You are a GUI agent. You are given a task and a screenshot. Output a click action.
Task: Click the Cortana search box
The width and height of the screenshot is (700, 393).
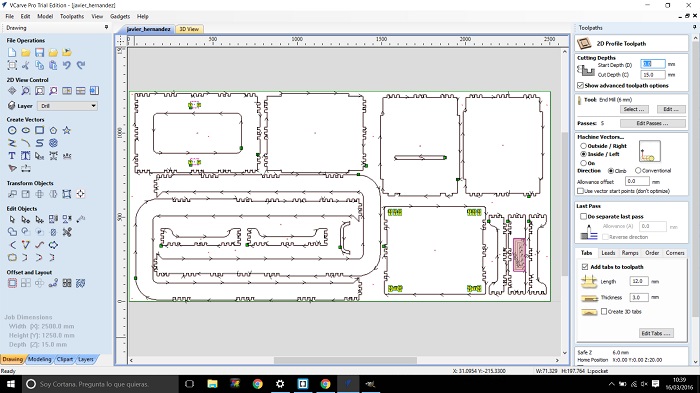click(100, 384)
